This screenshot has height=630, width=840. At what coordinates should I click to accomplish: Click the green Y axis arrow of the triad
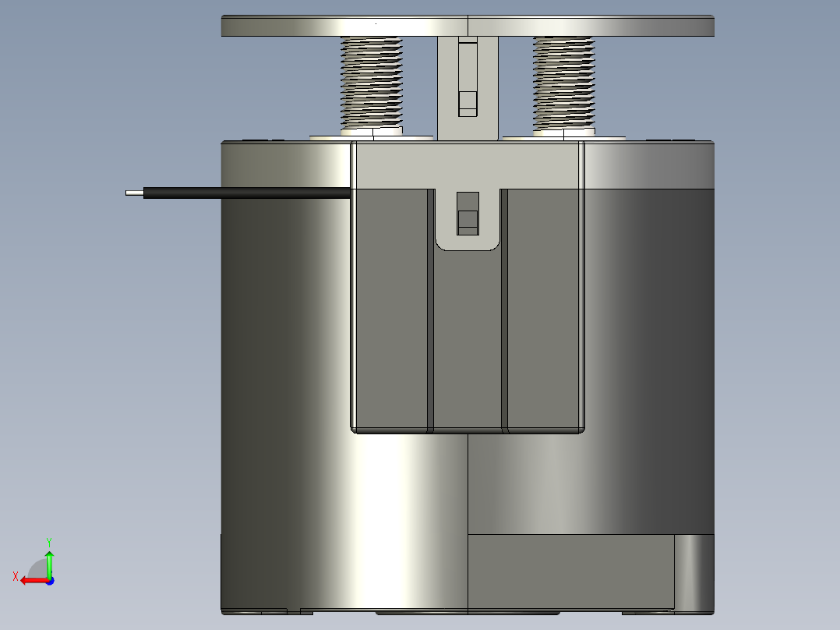pos(49,564)
